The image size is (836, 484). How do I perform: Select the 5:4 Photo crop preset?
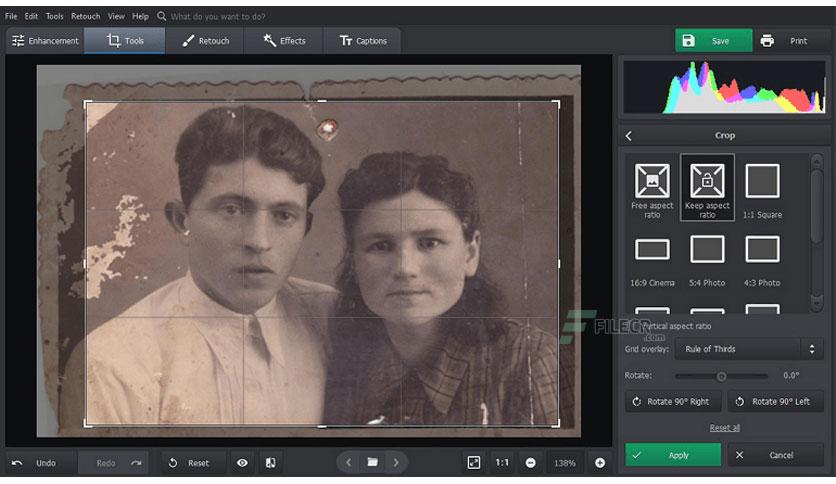[707, 262]
